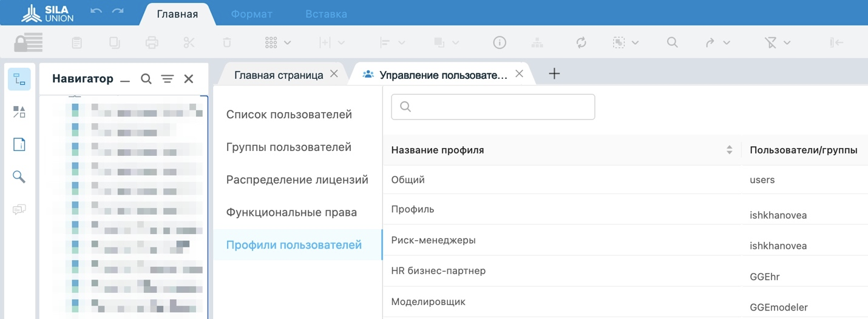Open the spacing distribution dropdown
The image size is (868, 319).
tap(332, 42)
